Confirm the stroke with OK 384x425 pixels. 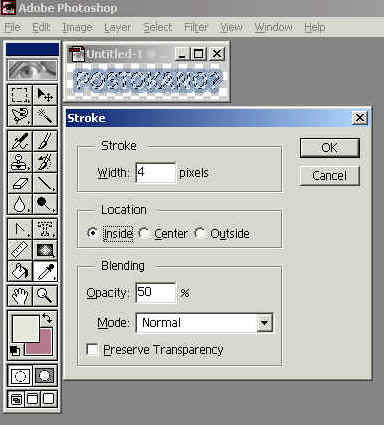point(330,148)
